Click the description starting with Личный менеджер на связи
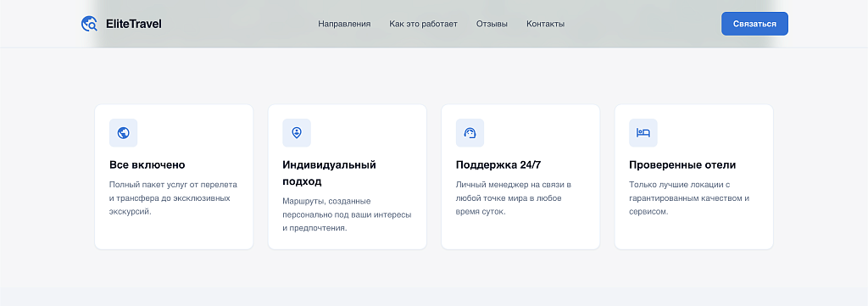868x306 pixels. coord(513,198)
